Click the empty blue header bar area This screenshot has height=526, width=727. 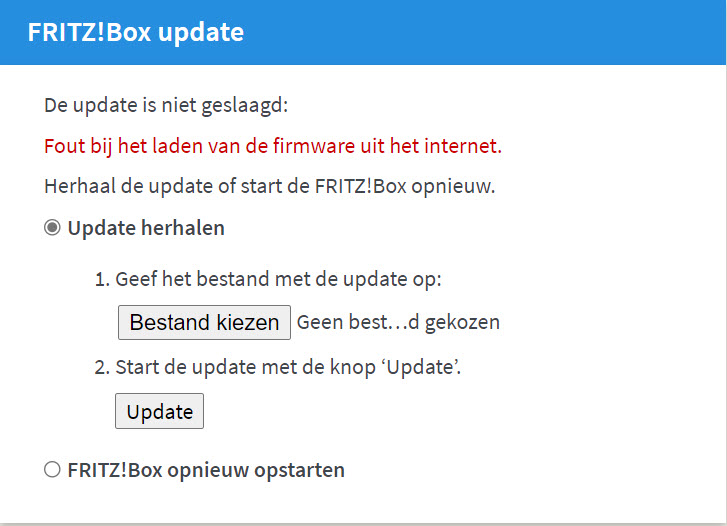(x=500, y=32)
